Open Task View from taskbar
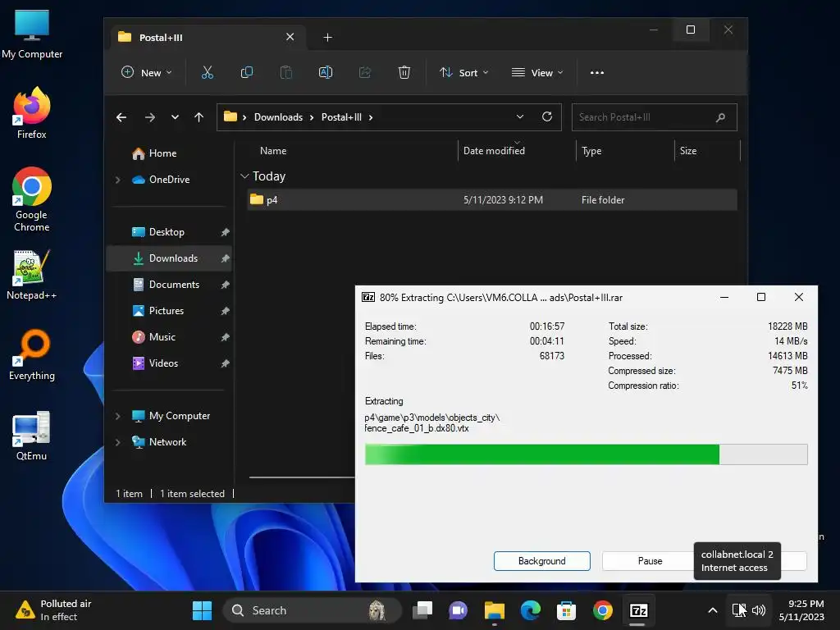This screenshot has height=630, width=840. 422,610
